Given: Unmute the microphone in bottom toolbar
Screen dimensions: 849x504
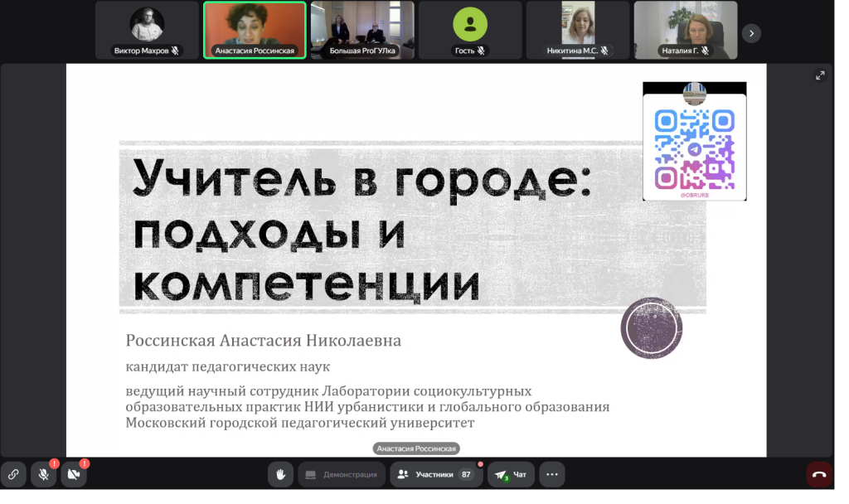Looking at the screenshot, I should [44, 475].
